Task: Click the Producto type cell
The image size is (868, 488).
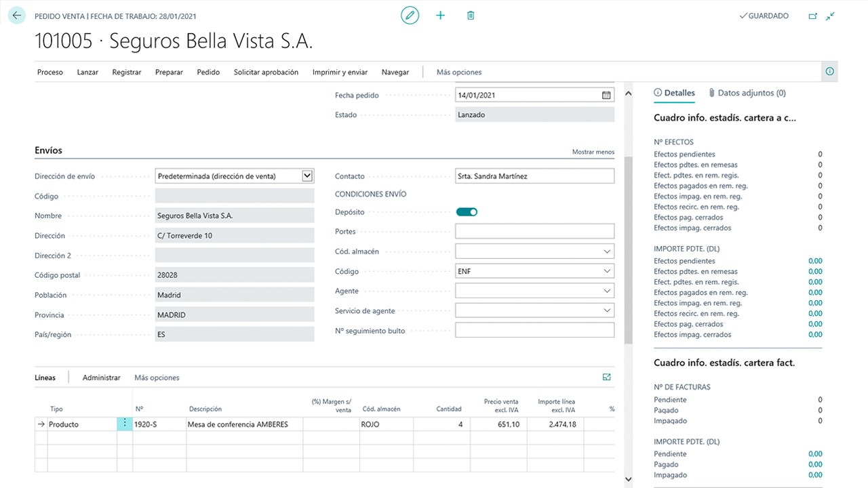Action: [82, 424]
